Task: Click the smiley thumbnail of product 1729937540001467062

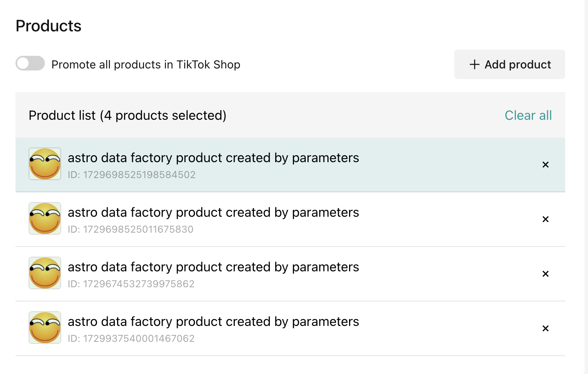Action: pyautogui.click(x=45, y=328)
